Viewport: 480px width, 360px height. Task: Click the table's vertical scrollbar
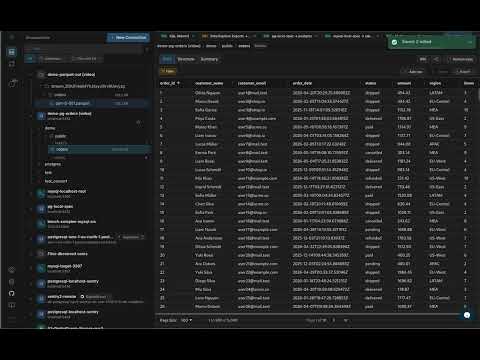pyautogui.click(x=478, y=95)
